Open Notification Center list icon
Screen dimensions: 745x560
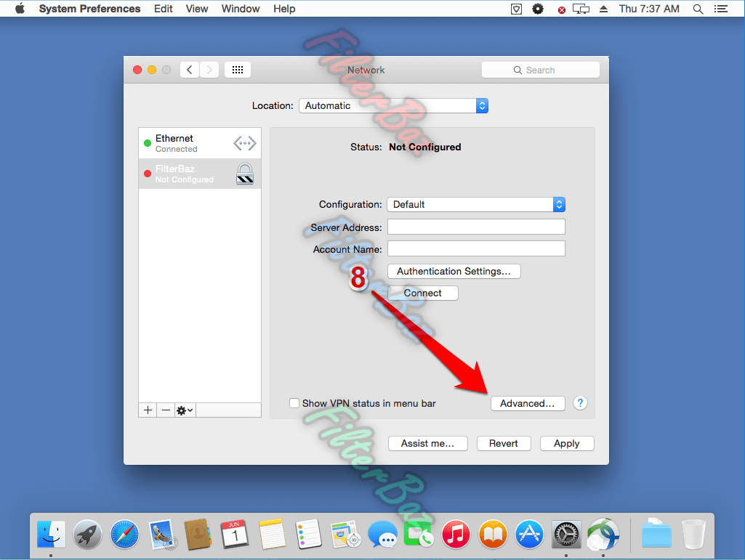pos(721,9)
